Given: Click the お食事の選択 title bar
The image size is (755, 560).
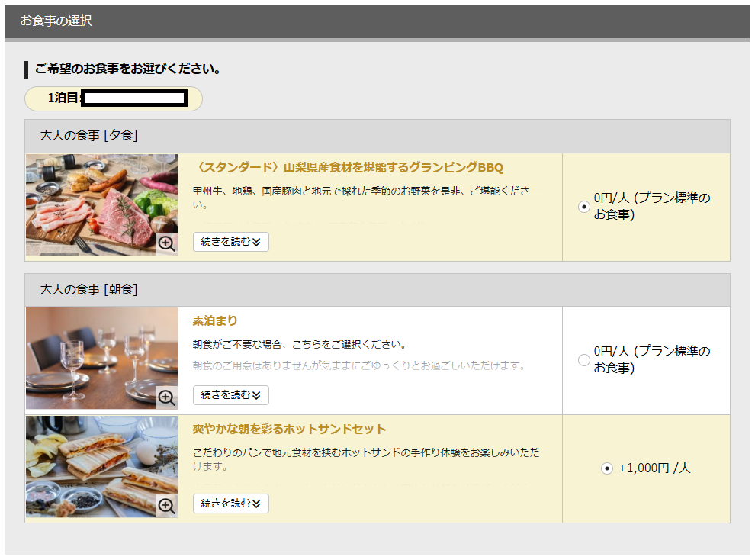Looking at the screenshot, I should coord(56,21).
